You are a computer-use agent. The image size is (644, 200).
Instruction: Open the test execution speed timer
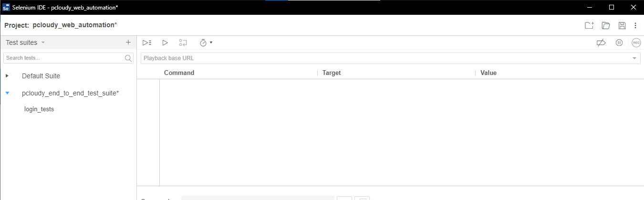click(x=206, y=42)
